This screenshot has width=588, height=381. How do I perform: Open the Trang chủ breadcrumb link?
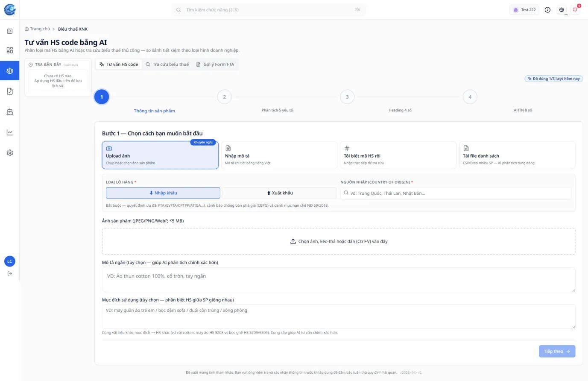pos(37,29)
